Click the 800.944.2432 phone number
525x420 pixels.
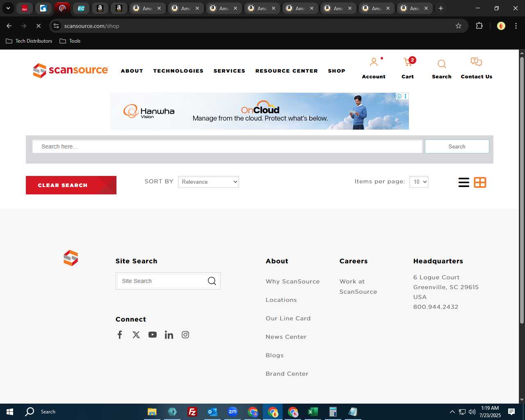(436, 307)
